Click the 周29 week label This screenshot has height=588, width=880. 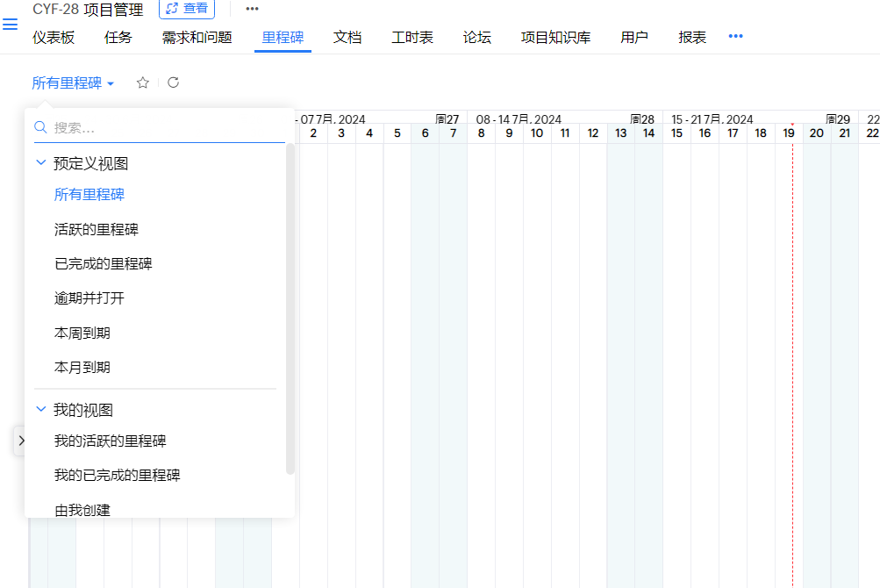tap(838, 119)
